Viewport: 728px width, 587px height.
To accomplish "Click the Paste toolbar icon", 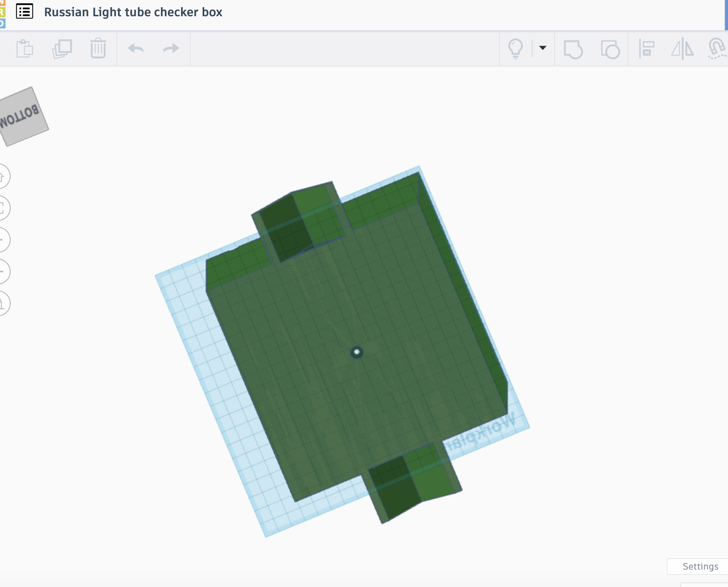I will pyautogui.click(x=25, y=48).
